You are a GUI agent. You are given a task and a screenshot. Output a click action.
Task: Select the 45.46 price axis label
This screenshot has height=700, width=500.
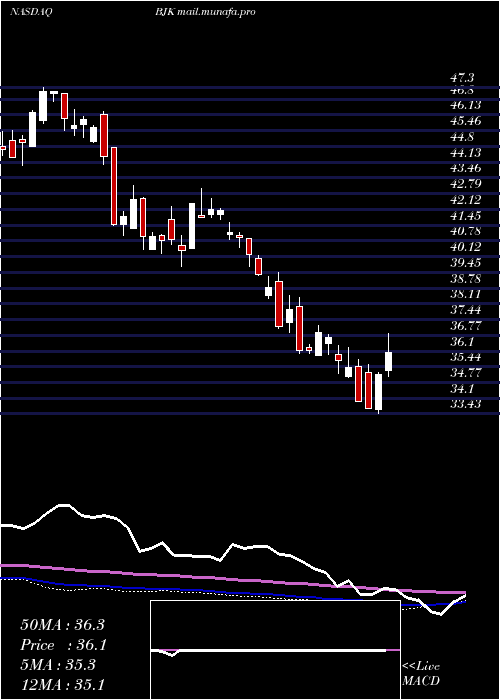tap(465, 121)
